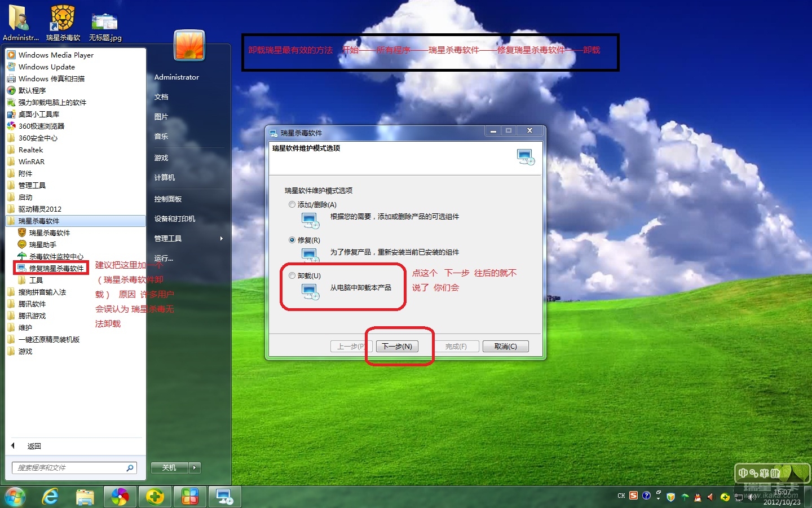The height and width of the screenshot is (508, 812).
Task: Click the white volume speaker tray icon
Action: click(752, 497)
